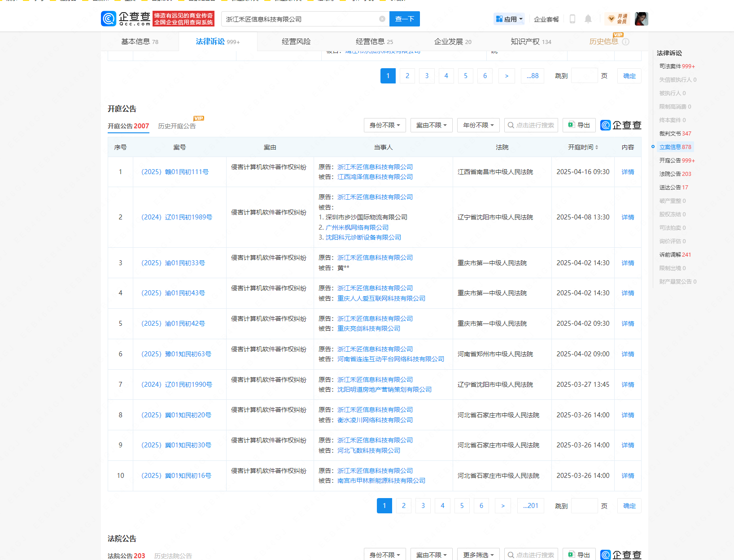
Task: Open defendant 衡水凌川网络科技有限公司
Action: [x=375, y=420]
